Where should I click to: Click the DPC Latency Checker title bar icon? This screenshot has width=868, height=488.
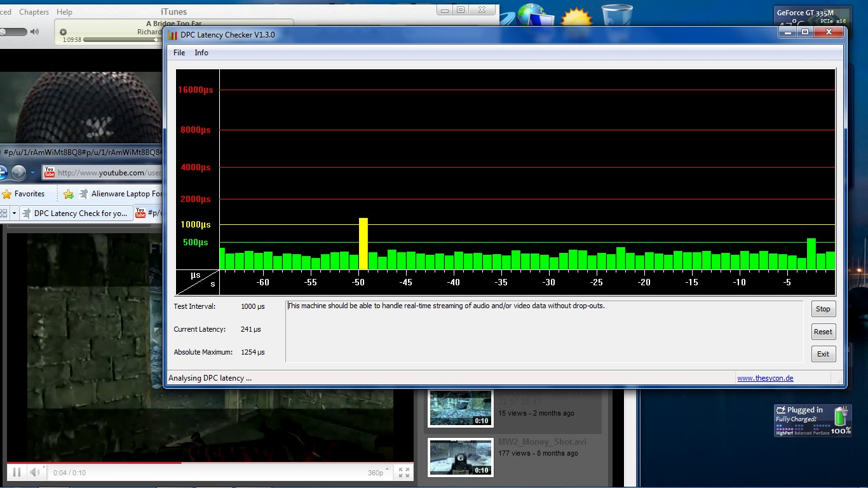point(173,35)
